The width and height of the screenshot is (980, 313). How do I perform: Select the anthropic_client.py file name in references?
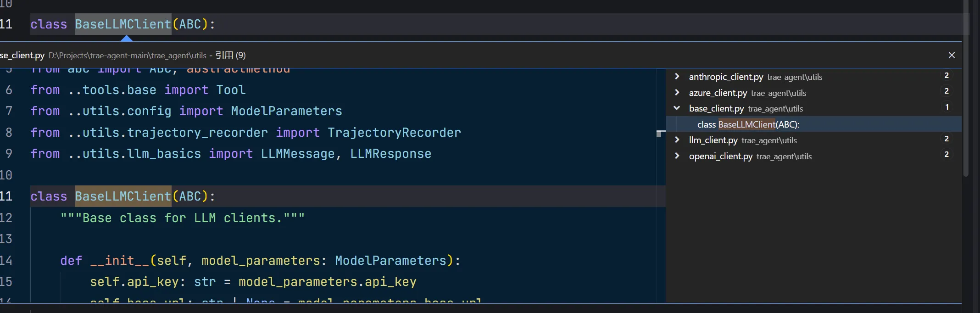pos(726,77)
